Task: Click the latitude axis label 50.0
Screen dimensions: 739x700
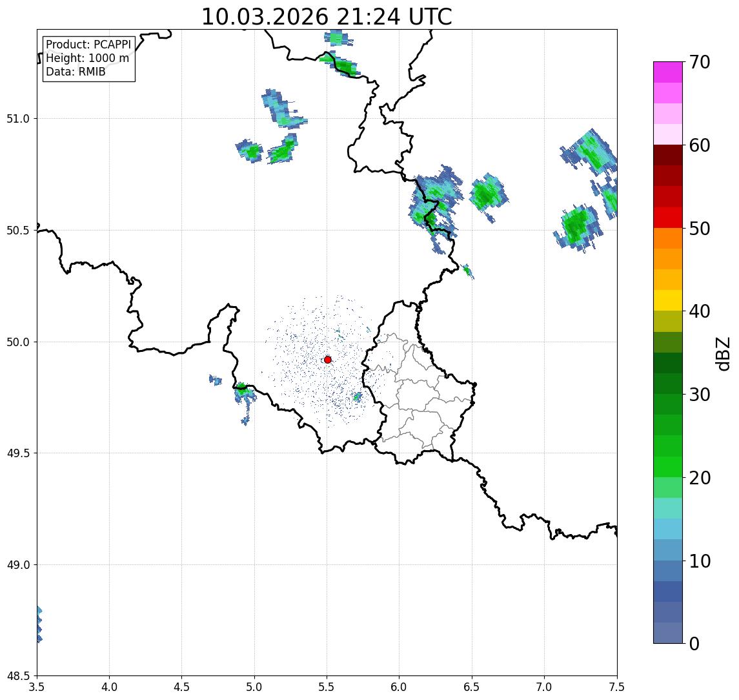Action: (17, 342)
